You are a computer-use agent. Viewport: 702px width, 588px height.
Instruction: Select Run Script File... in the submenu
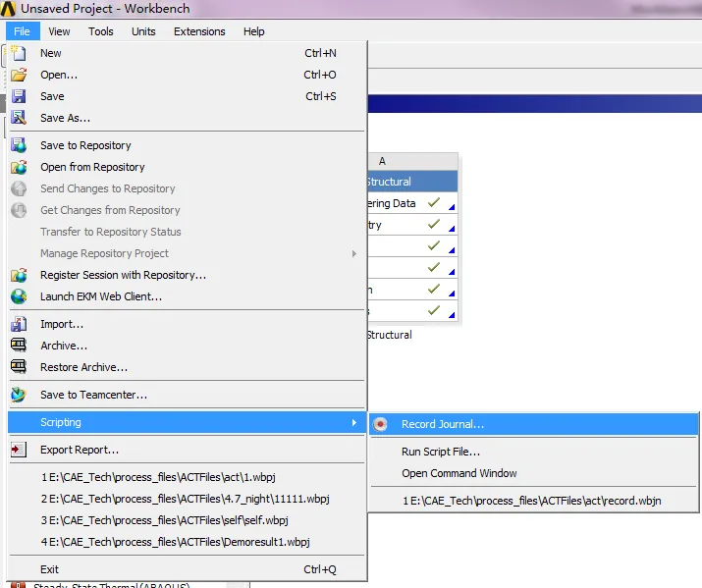[x=534, y=452]
